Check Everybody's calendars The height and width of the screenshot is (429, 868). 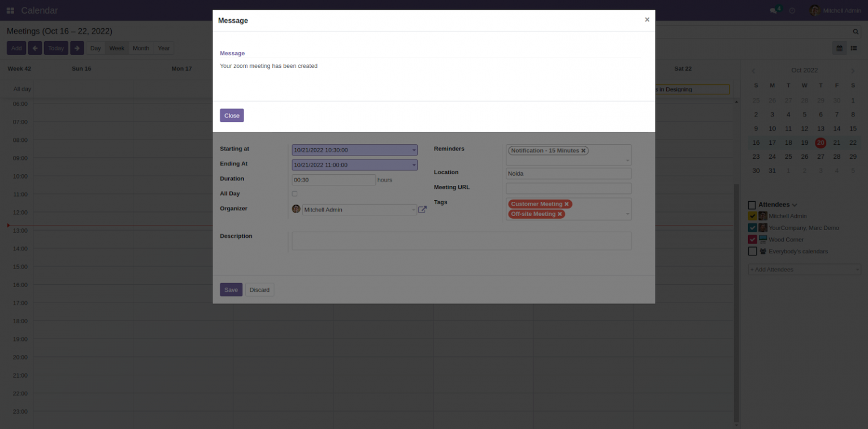tap(752, 251)
